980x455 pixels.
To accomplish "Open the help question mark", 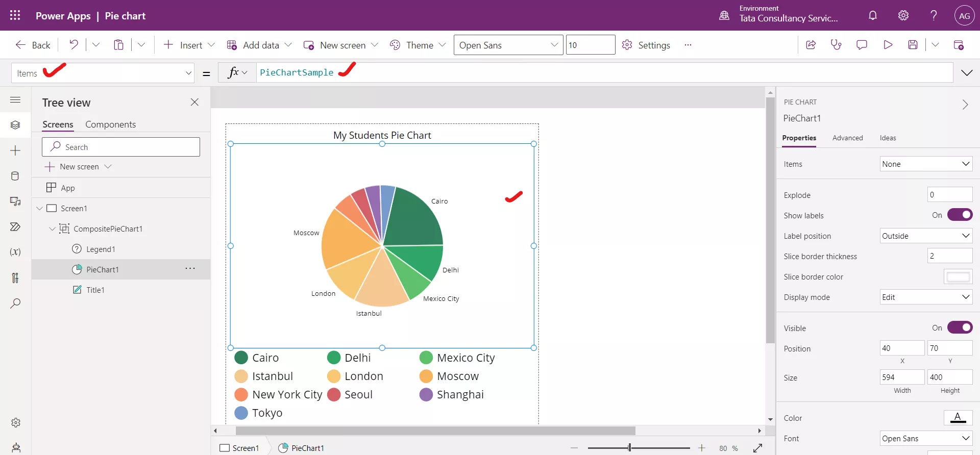I will click(934, 15).
